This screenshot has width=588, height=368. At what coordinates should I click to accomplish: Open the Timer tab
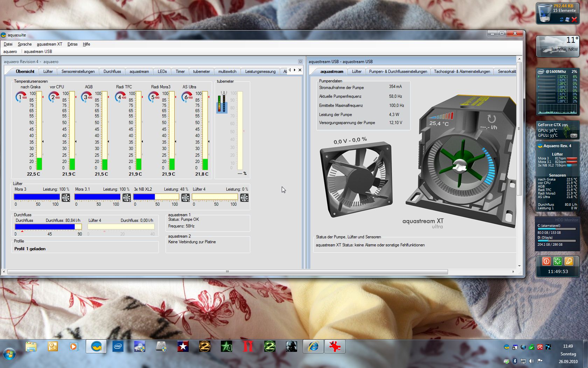(180, 71)
